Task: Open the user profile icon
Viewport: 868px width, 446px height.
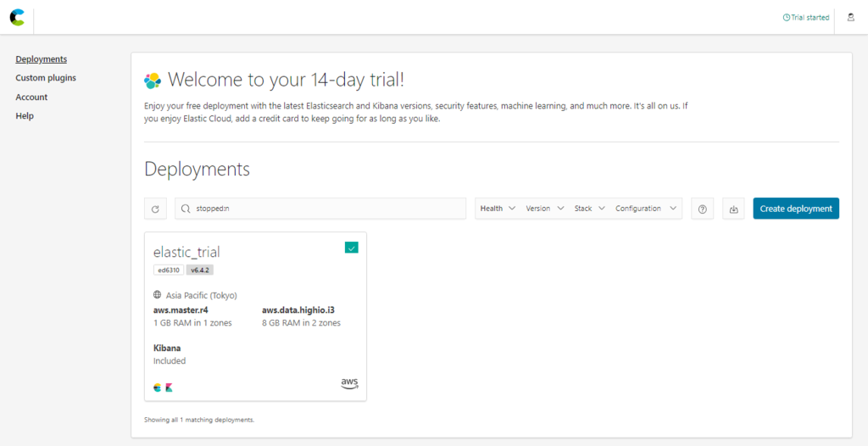Action: 851,17
